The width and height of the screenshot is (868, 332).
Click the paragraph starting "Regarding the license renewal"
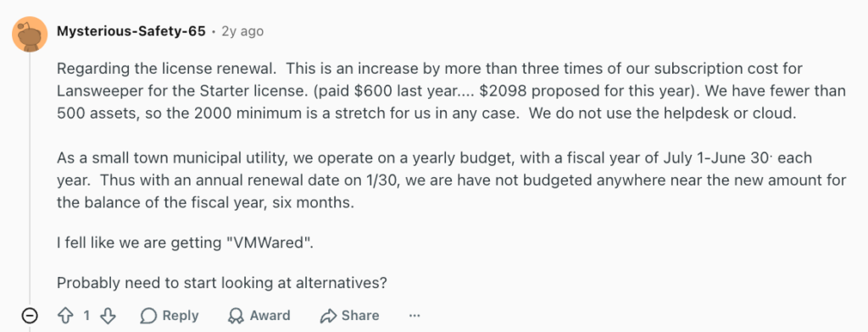click(451, 91)
